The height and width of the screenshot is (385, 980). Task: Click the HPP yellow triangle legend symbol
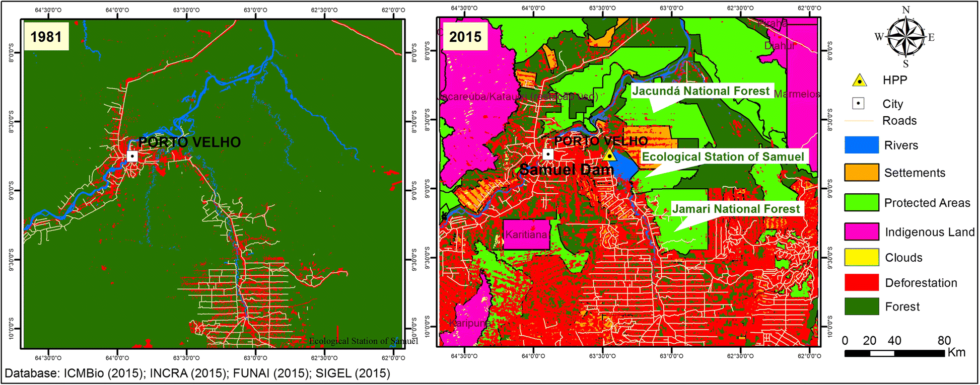(x=860, y=80)
